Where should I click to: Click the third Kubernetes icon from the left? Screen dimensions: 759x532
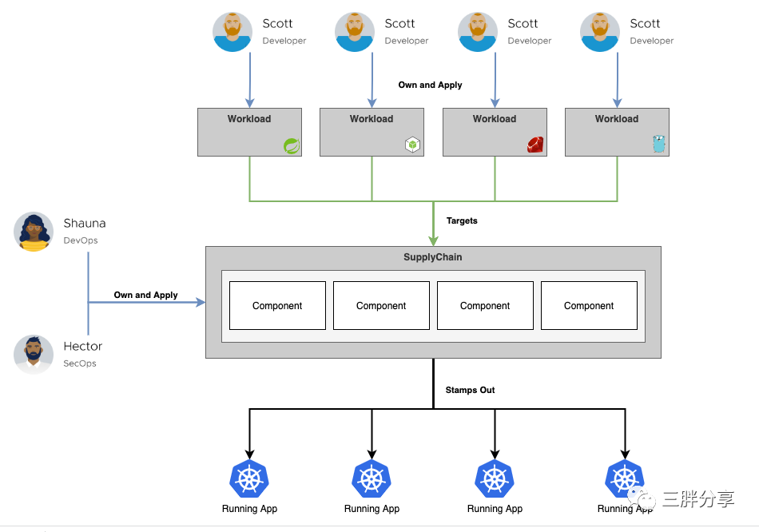(x=495, y=479)
